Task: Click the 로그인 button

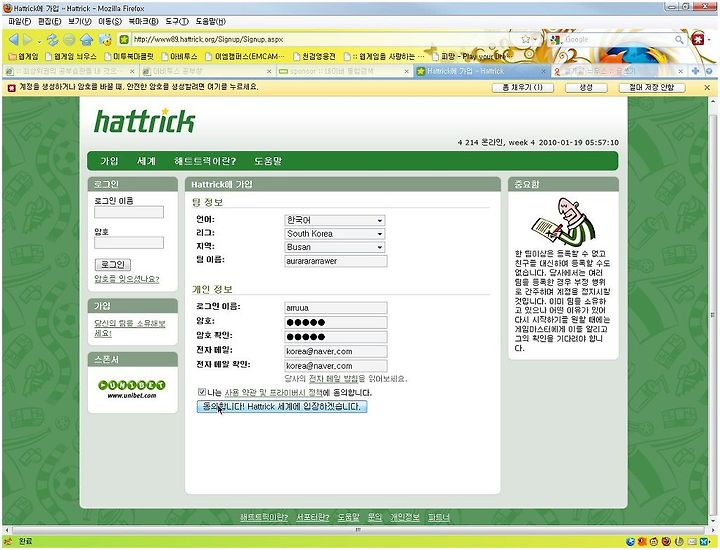Action: point(112,264)
